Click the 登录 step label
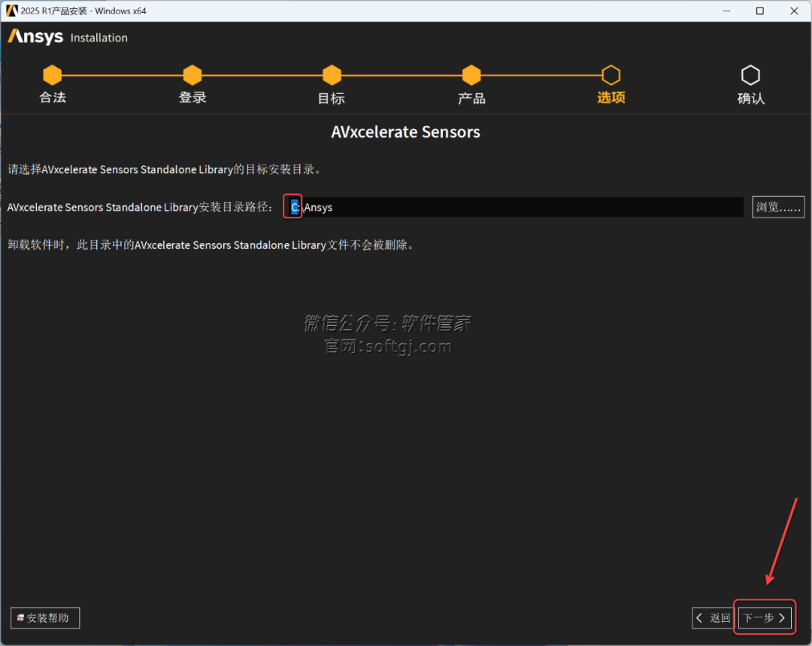This screenshot has height=646, width=812. 192,98
